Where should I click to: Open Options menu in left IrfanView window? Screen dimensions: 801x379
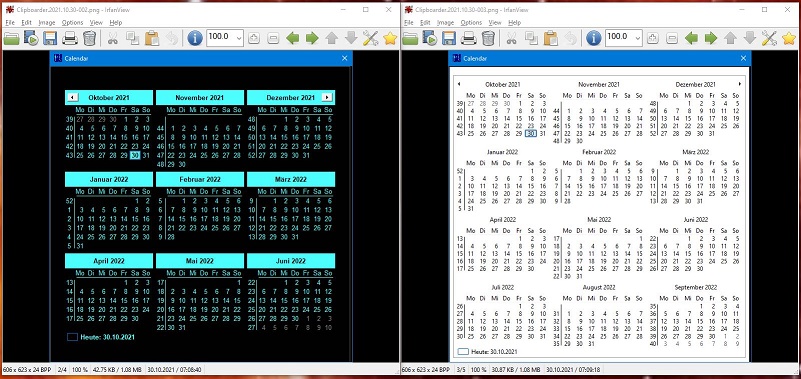[73, 22]
